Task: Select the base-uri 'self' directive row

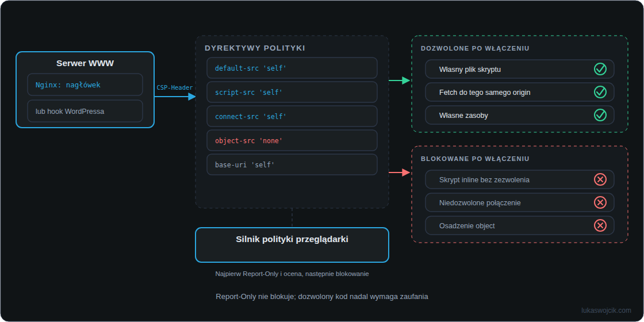Action: click(x=292, y=164)
